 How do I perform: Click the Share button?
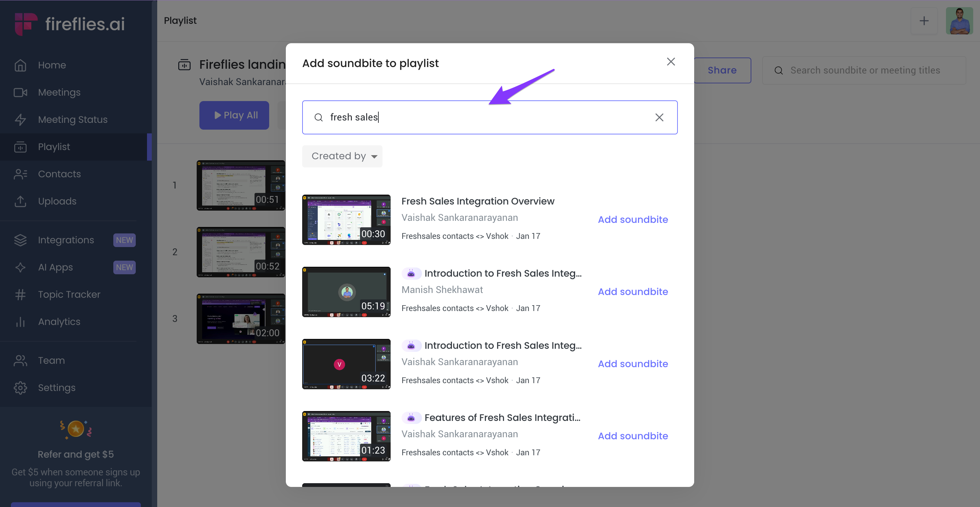point(722,70)
